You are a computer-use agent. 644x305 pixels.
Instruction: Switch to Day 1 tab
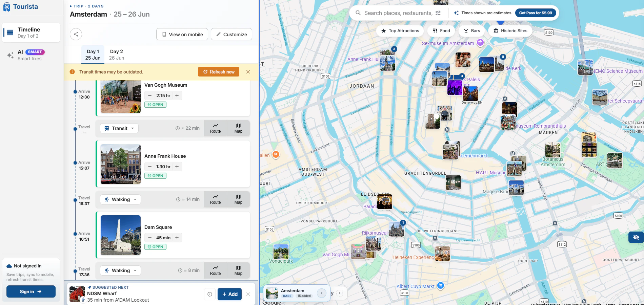pos(93,55)
